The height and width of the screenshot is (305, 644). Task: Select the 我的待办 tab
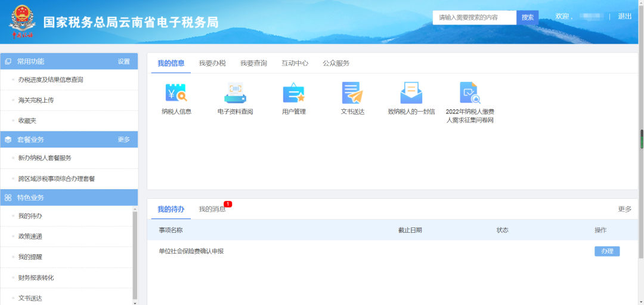[171, 210]
